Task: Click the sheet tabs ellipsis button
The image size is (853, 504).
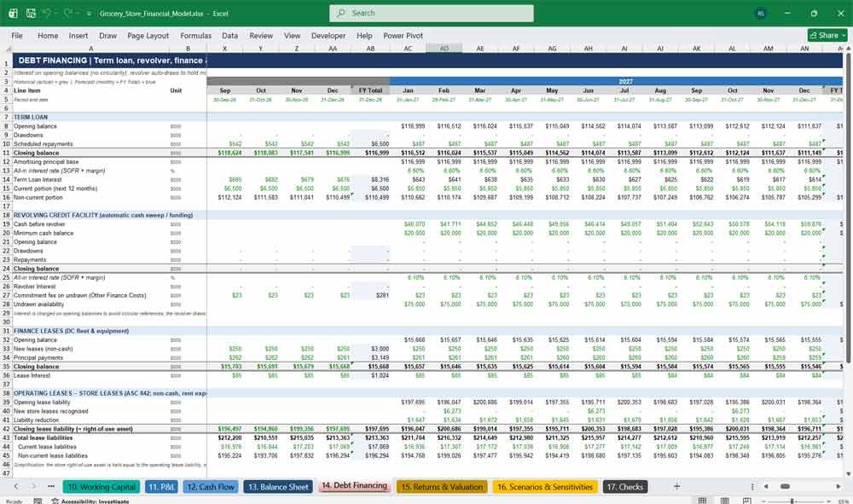Action: (51, 487)
